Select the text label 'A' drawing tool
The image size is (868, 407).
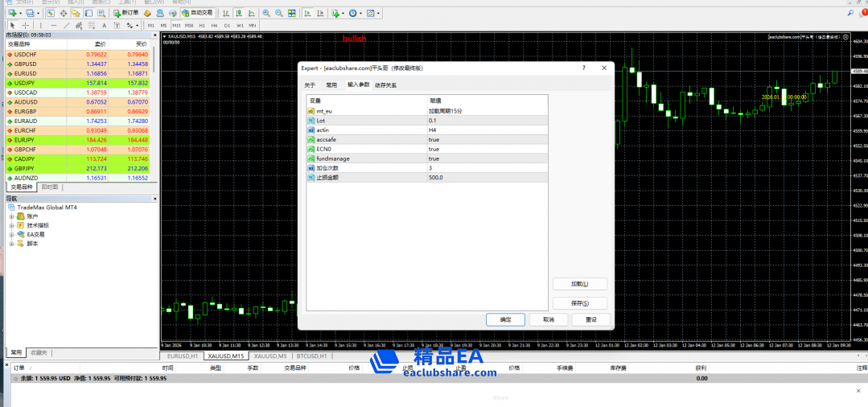[104, 26]
